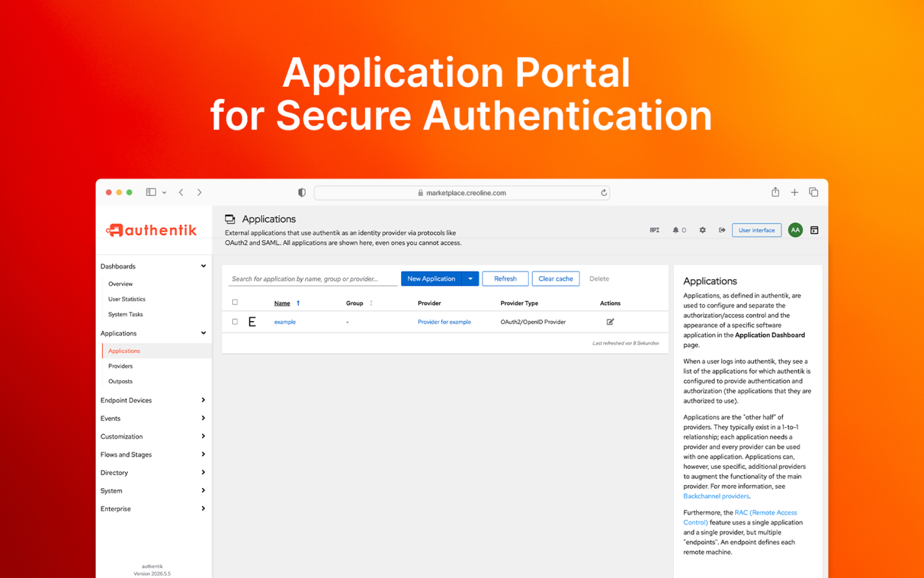The height and width of the screenshot is (578, 924).
Task: Click the Delete button
Action: click(599, 278)
